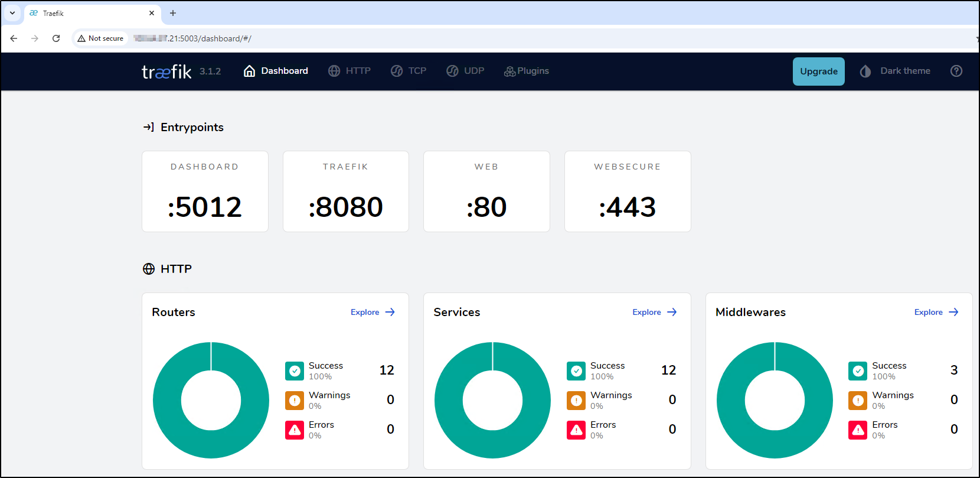Click the Routers Success checkmark icon
Screen dimensions: 980x478
tap(295, 371)
